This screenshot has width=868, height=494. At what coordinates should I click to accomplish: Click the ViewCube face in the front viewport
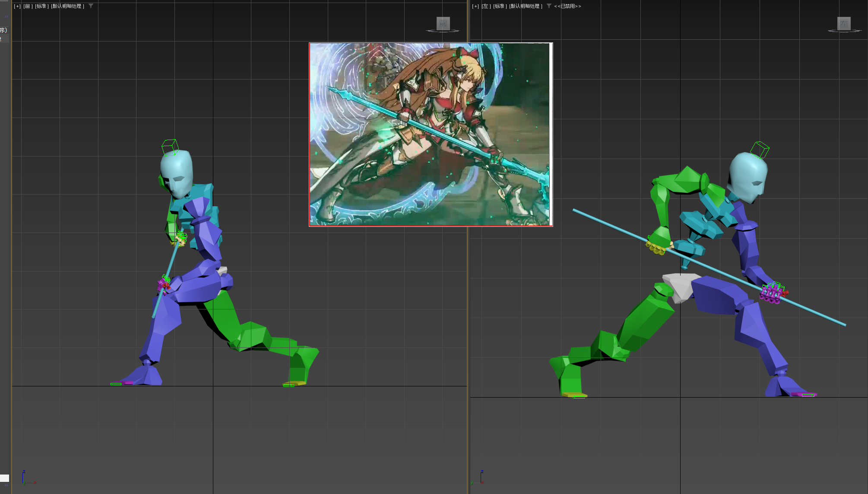(x=444, y=24)
